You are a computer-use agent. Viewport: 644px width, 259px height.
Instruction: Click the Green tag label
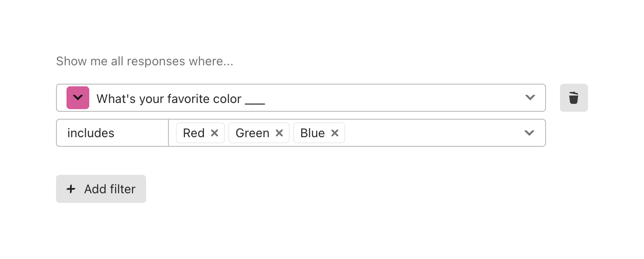pyautogui.click(x=252, y=133)
